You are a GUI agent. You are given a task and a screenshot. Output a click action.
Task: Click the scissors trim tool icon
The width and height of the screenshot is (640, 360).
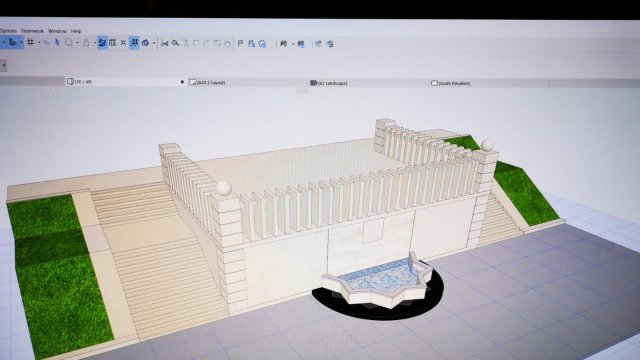point(164,43)
